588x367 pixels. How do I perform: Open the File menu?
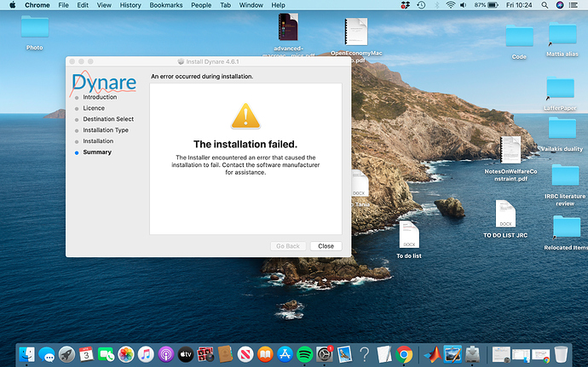point(63,5)
